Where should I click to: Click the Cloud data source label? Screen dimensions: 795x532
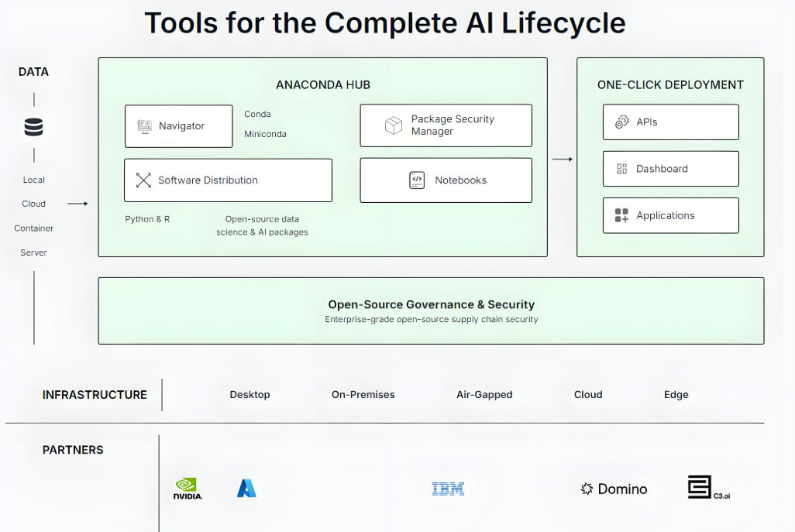[33, 204]
